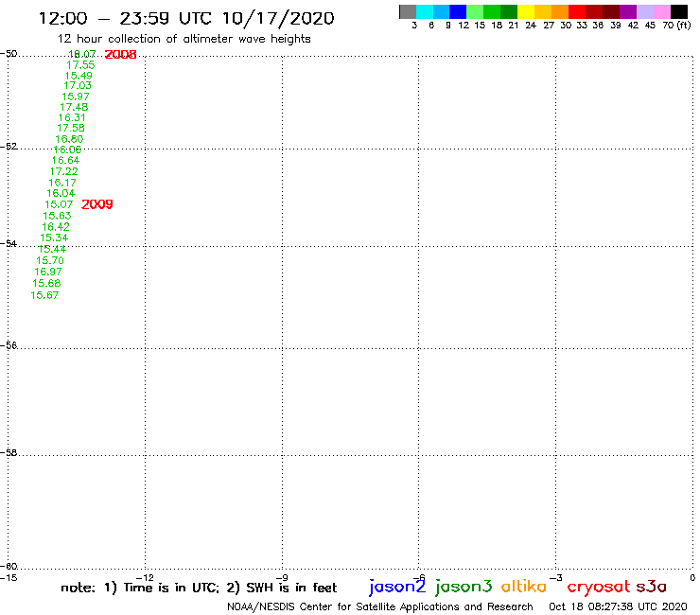Click the dark blue swatch in the legend
Screen dimensions: 700x615
[x=458, y=11]
